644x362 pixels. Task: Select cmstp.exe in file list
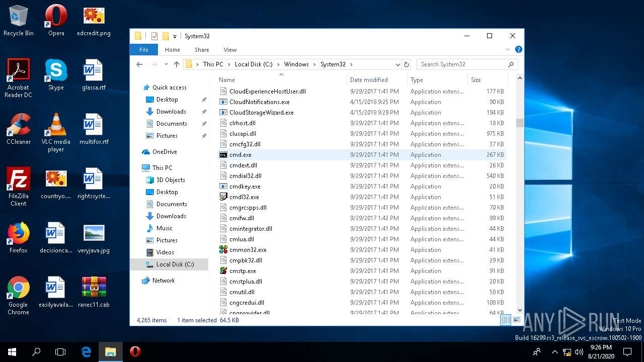(361, 271)
